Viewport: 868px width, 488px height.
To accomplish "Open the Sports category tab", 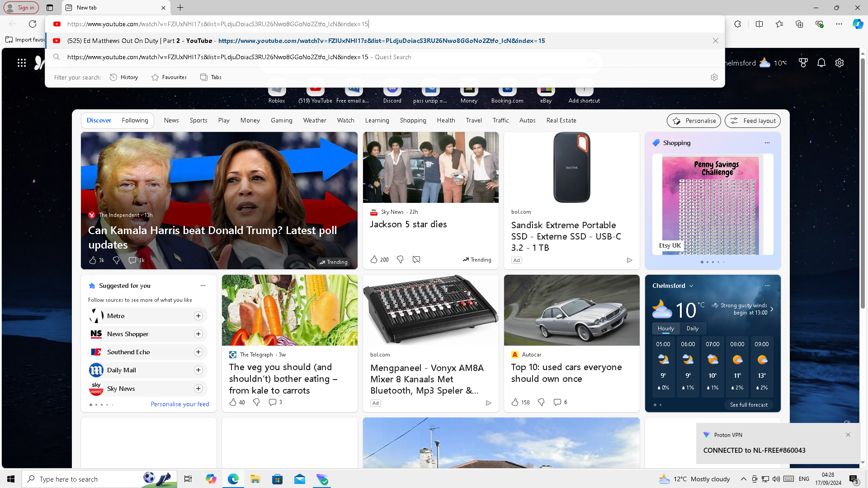I will (198, 121).
